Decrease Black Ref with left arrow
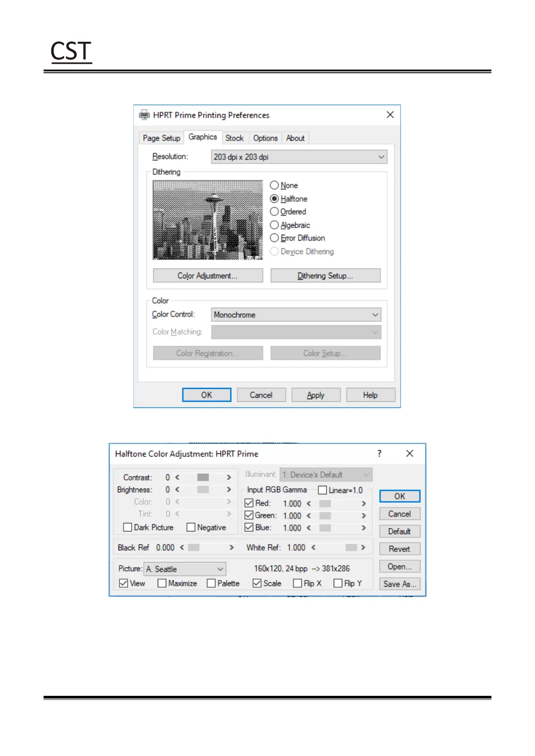The height and width of the screenshot is (756, 535). click(x=182, y=547)
